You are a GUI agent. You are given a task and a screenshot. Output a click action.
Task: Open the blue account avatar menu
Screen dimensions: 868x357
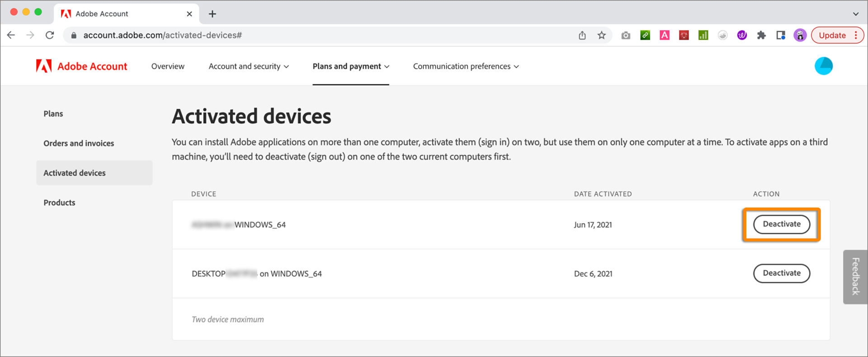(823, 66)
